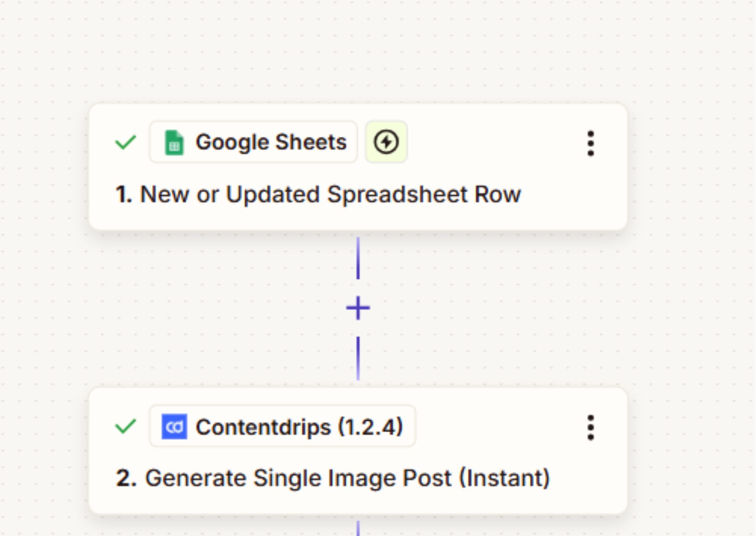Click connector line beneath the Contentdrips card
The height and width of the screenshot is (536, 756).
coord(358,528)
